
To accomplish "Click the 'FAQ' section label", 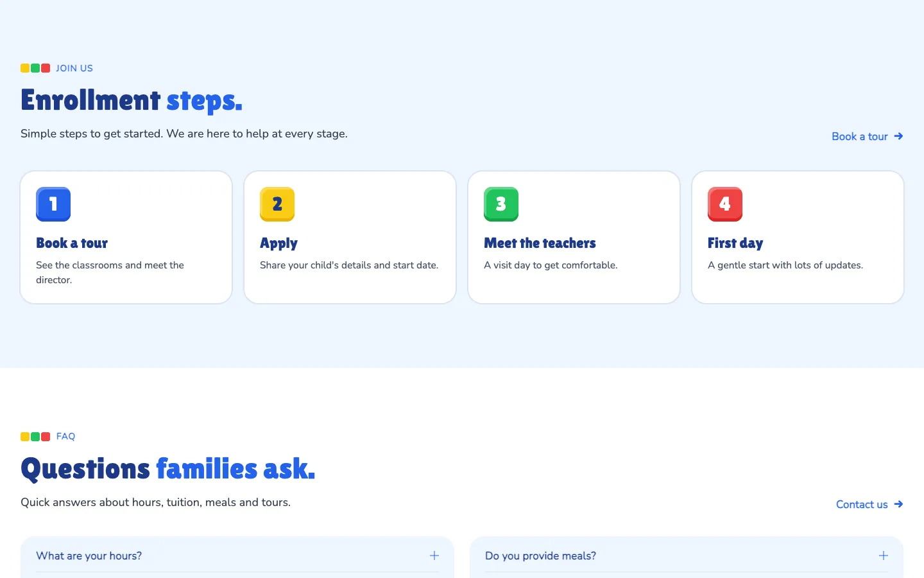I will pos(65,436).
